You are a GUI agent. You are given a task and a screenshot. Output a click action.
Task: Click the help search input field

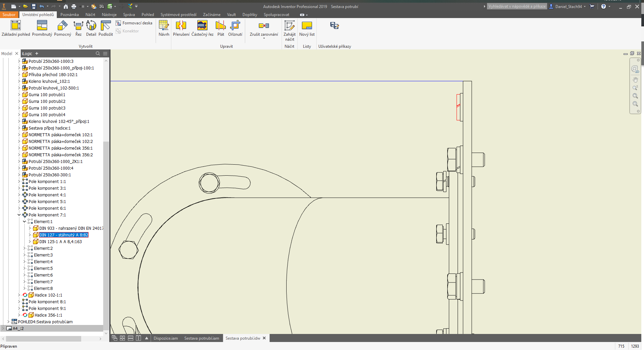coord(517,6)
